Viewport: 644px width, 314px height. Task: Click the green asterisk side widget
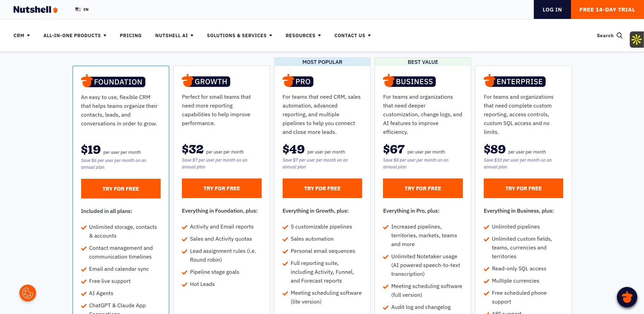coord(637,40)
